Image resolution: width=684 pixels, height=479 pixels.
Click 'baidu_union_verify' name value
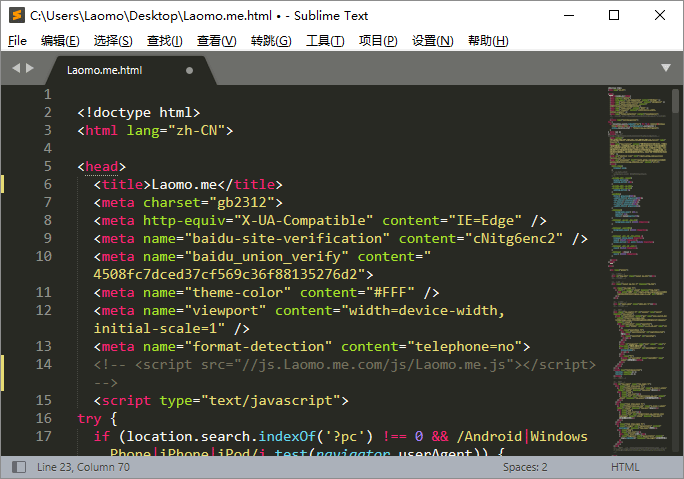point(266,257)
